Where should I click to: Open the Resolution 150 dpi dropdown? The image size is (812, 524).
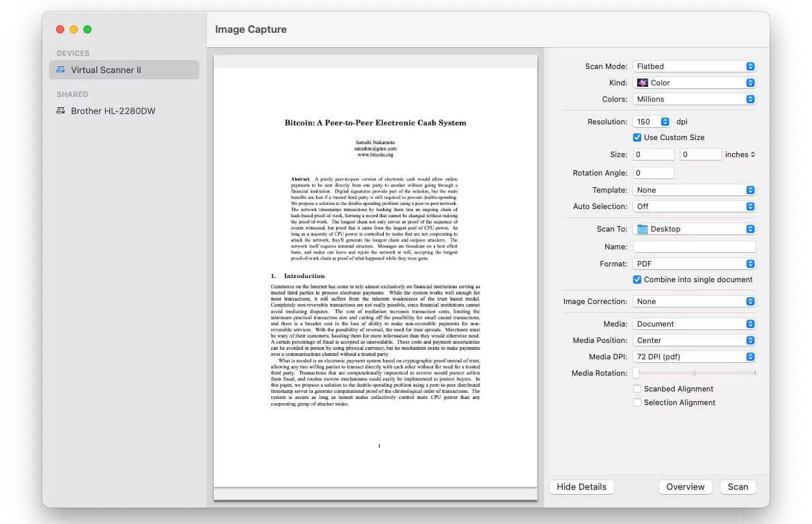pos(653,122)
